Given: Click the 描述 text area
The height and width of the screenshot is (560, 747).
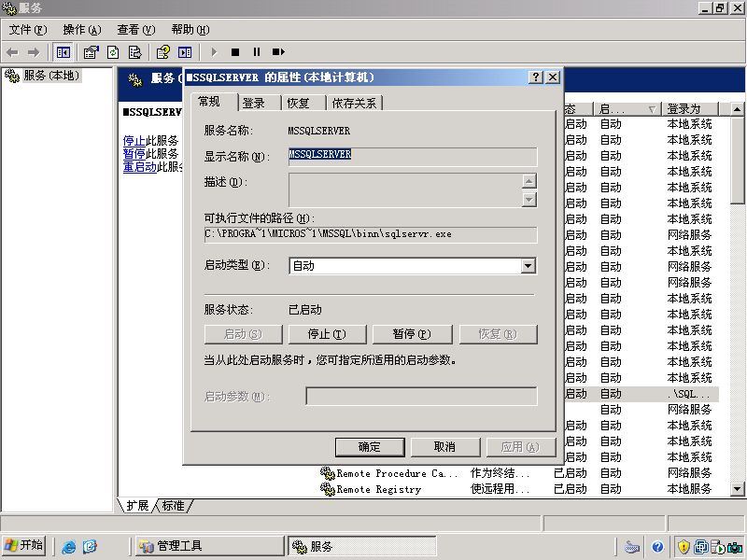Looking at the screenshot, I should [x=405, y=190].
